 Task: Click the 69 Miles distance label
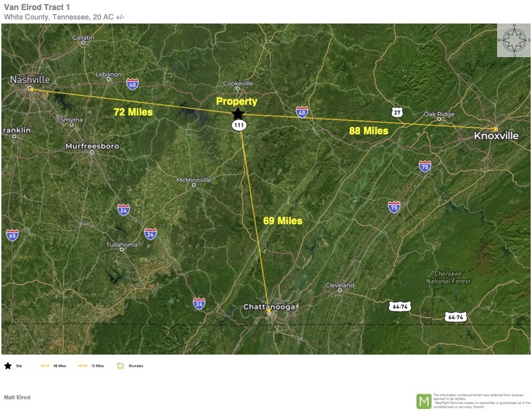283,221
